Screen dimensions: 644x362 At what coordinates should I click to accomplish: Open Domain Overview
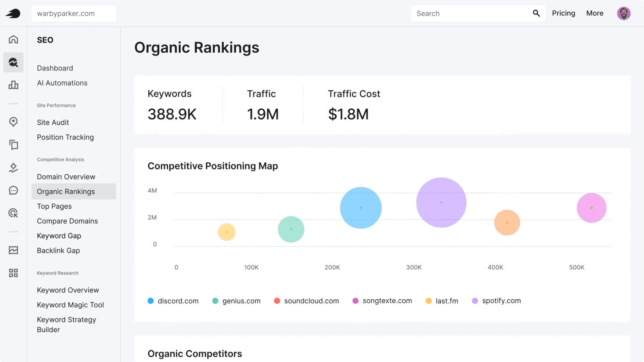click(66, 177)
